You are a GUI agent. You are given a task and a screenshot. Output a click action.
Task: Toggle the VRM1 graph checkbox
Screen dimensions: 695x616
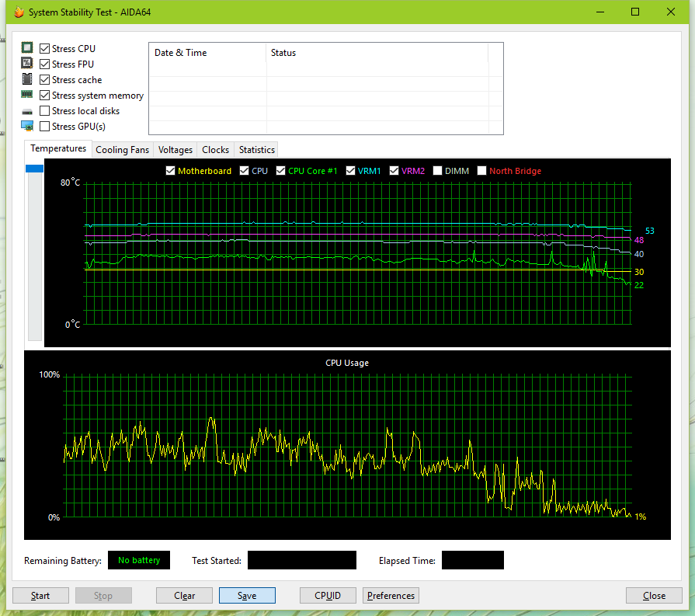[350, 171]
